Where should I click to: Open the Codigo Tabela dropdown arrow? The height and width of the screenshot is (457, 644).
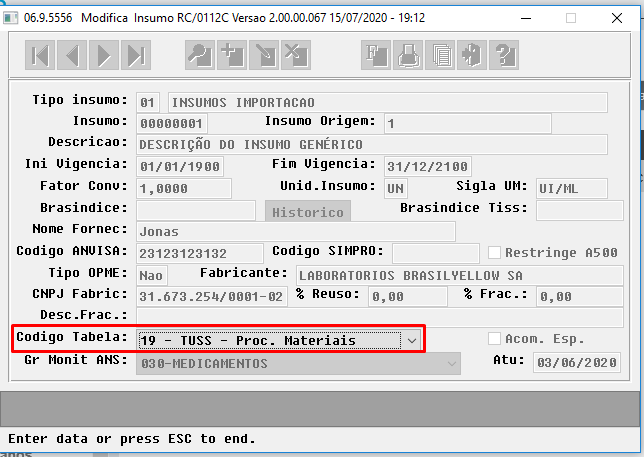(x=412, y=340)
